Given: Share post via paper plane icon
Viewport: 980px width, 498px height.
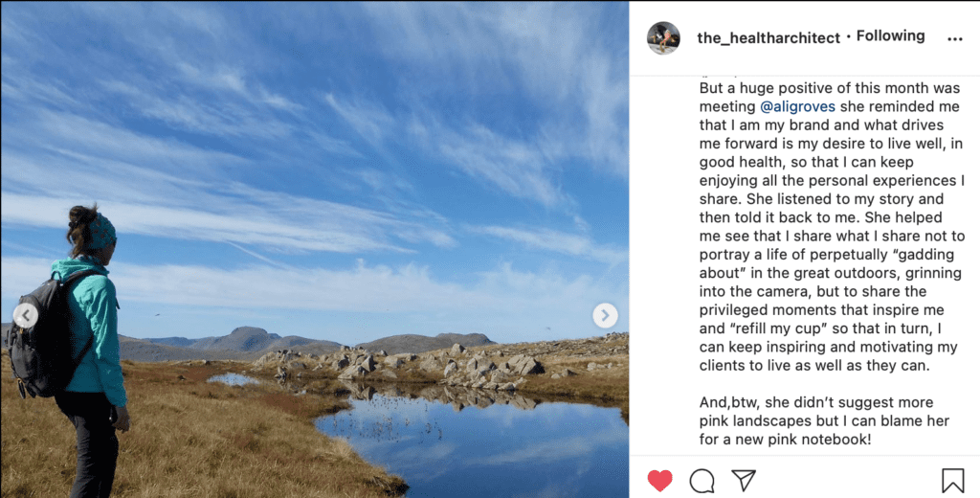Looking at the screenshot, I should tap(744, 480).
